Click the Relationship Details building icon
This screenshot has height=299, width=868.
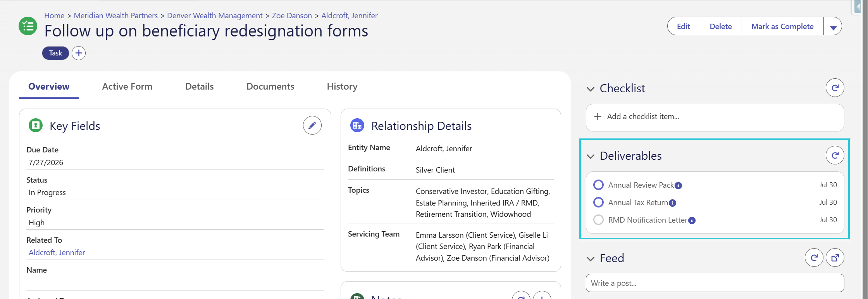click(x=357, y=126)
